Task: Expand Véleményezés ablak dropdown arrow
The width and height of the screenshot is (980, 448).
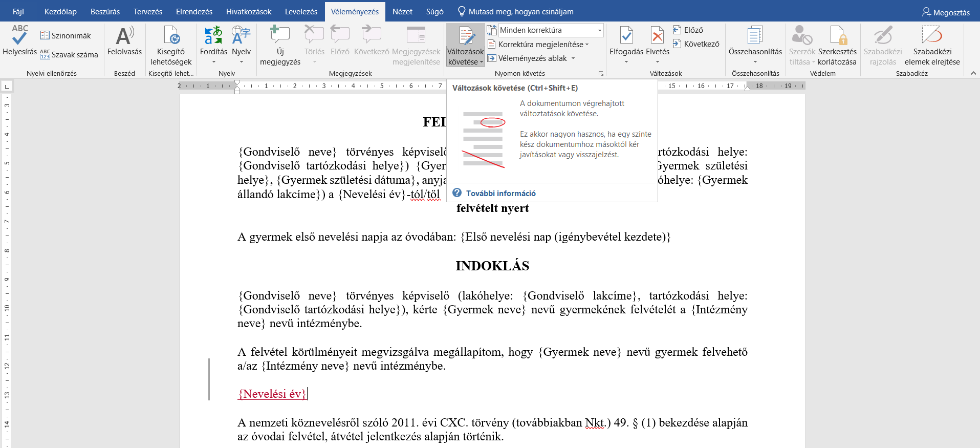Action: (573, 58)
